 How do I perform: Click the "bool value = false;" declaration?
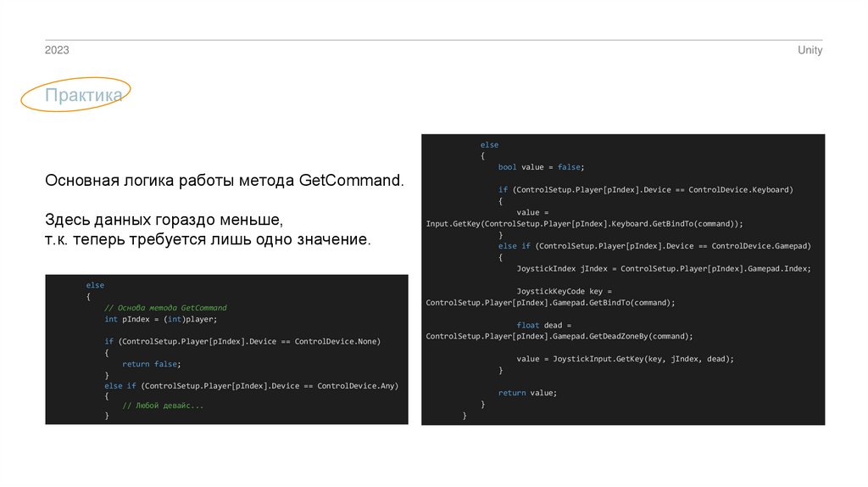click(541, 167)
